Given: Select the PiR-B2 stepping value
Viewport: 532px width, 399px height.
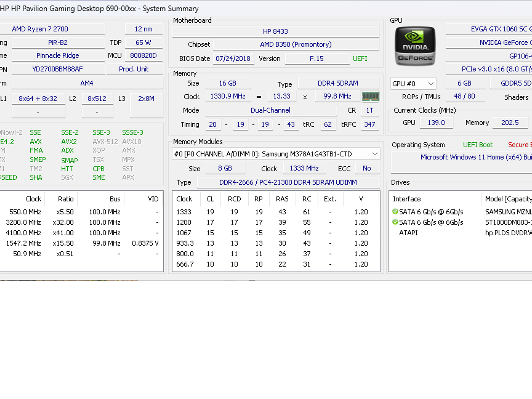Looking at the screenshot, I should [x=58, y=43].
